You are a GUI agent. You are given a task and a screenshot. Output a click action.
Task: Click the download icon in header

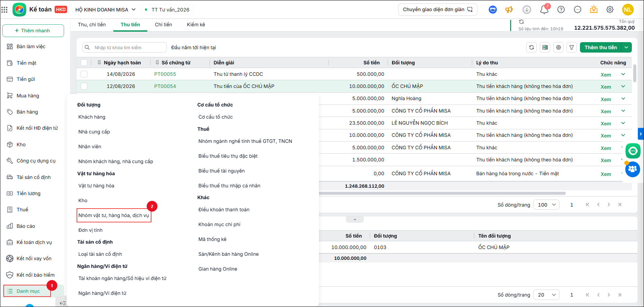coord(527,10)
